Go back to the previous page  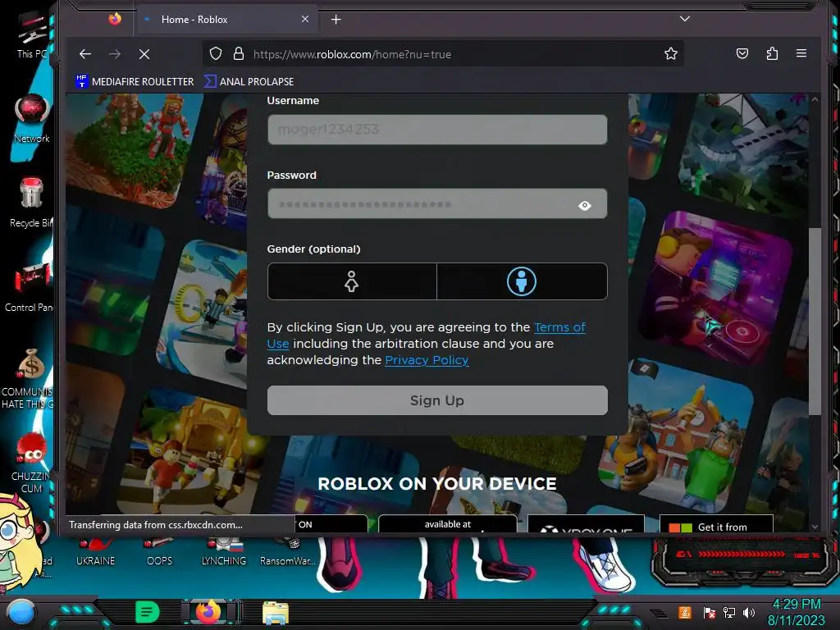[85, 54]
